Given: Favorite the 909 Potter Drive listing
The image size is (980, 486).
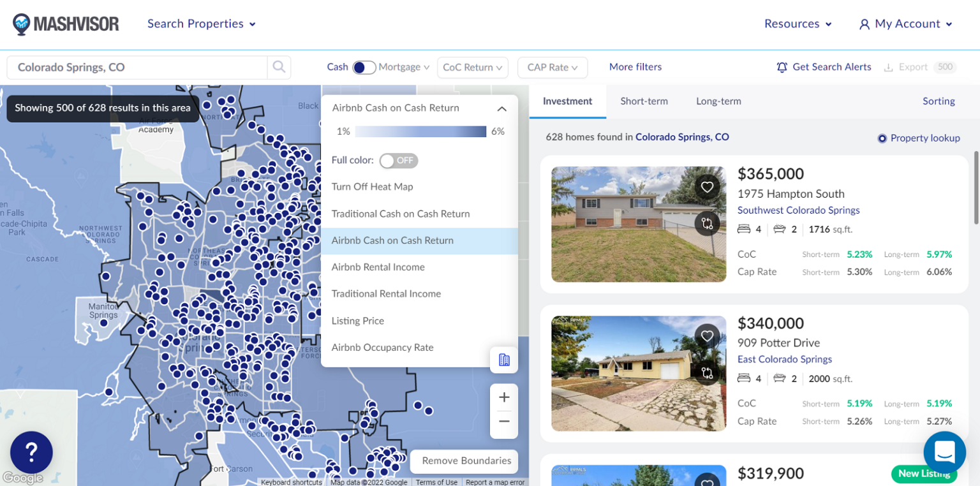Looking at the screenshot, I should tap(707, 336).
